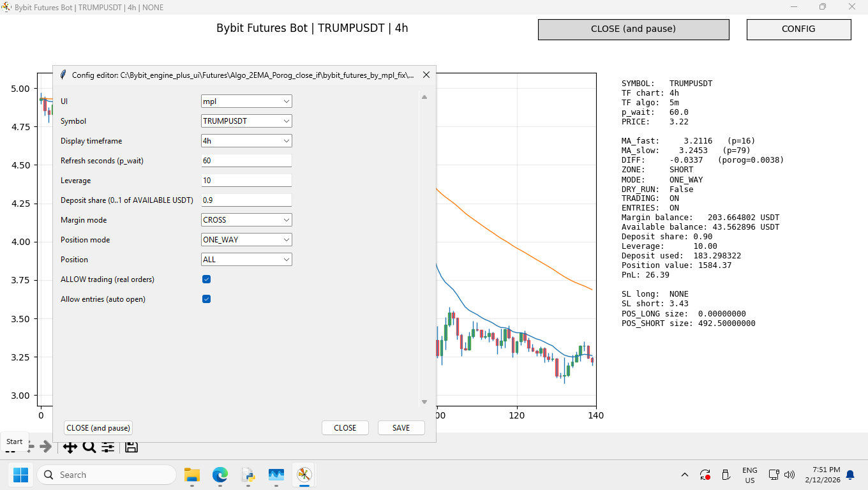The height and width of the screenshot is (490, 868).
Task: Expand the Display timeframe dropdown
Action: pyautogui.click(x=246, y=141)
